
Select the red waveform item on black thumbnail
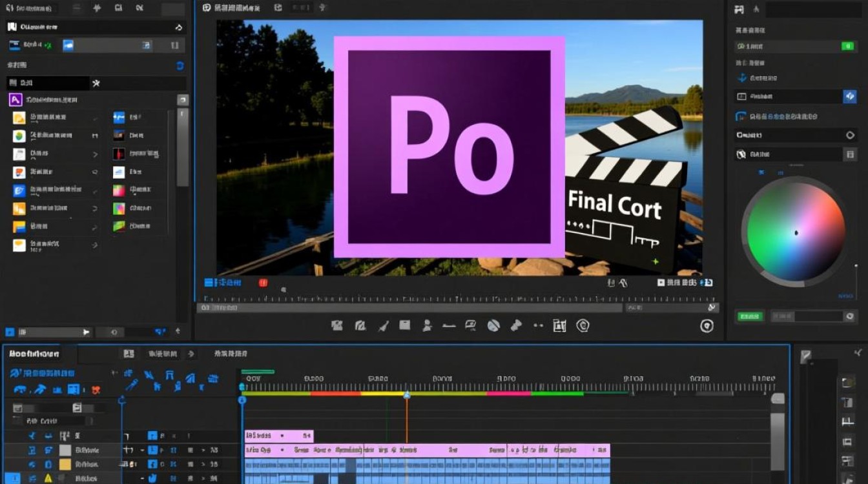119,154
